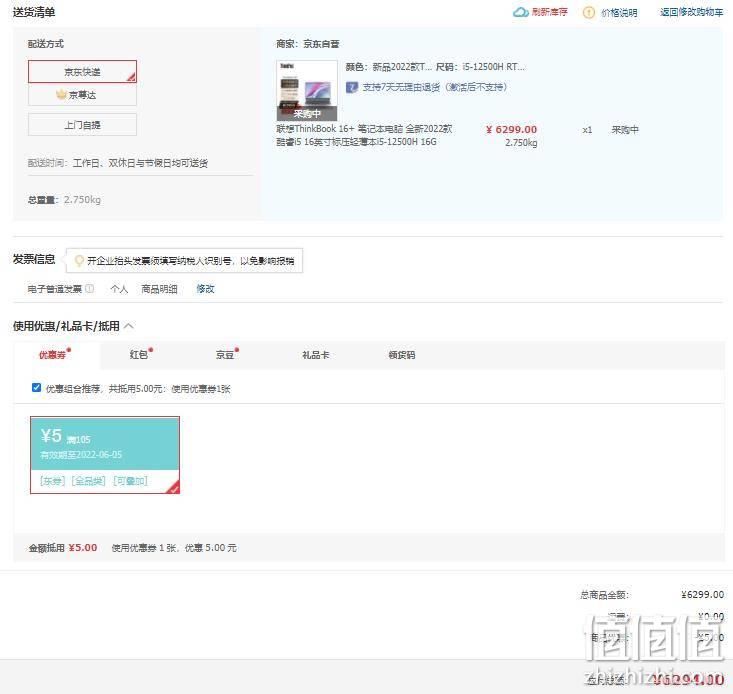Image resolution: width=733 pixels, height=694 pixels.
Task: Open 价格说明 link
Action: (x=619, y=13)
